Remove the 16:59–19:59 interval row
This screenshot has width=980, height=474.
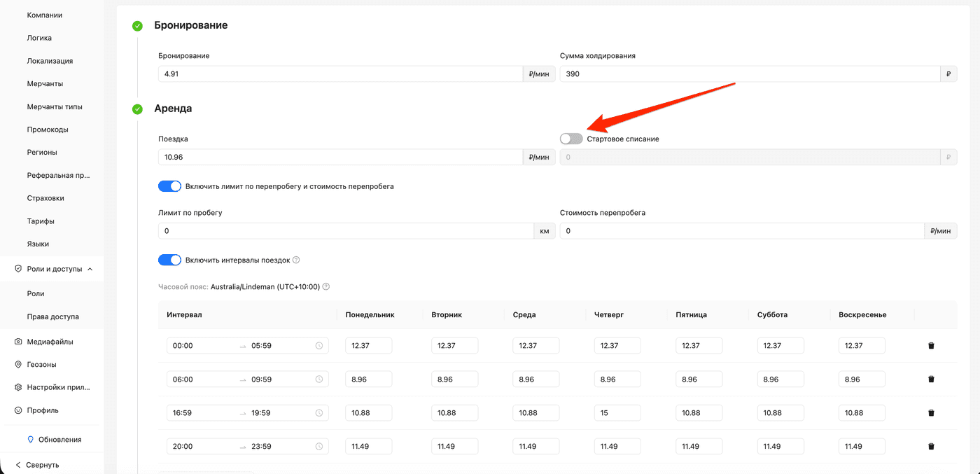point(931,413)
